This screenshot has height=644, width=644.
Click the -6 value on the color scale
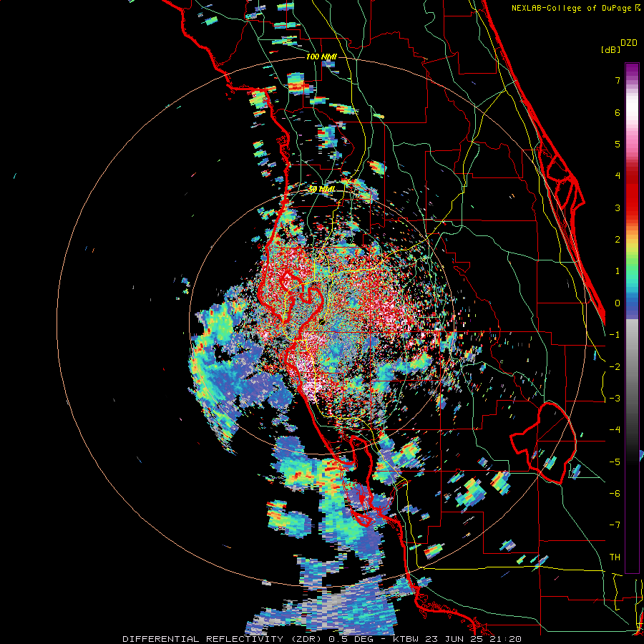click(x=615, y=494)
